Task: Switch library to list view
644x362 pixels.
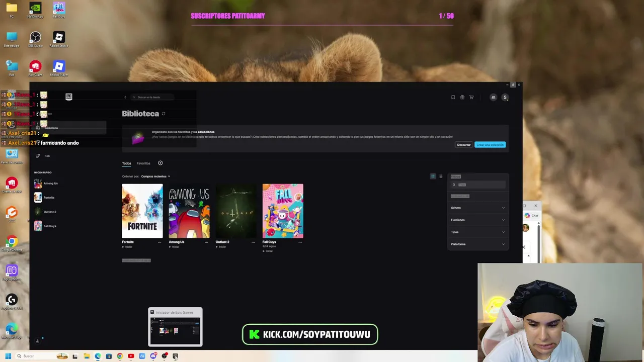Action: pos(441,176)
